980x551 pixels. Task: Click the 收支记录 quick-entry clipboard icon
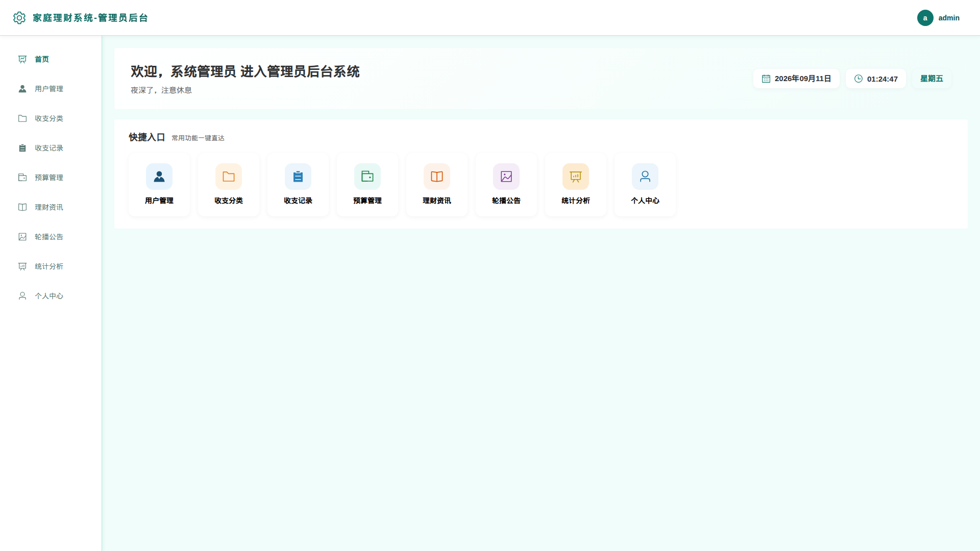click(x=298, y=177)
